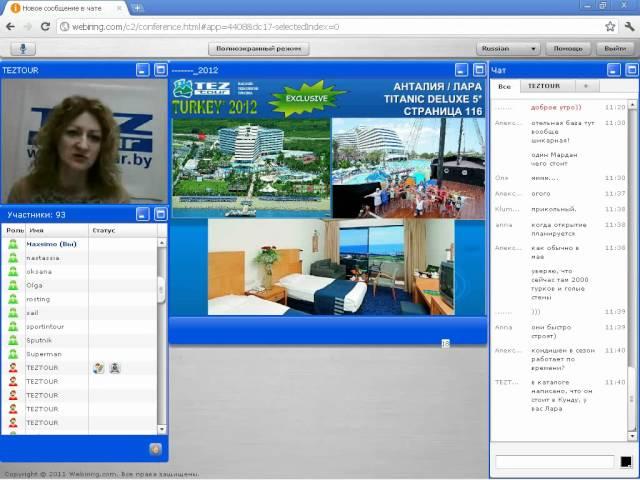Select participant 'Olga'
Viewport: 640px width, 480px height.
tap(80, 285)
